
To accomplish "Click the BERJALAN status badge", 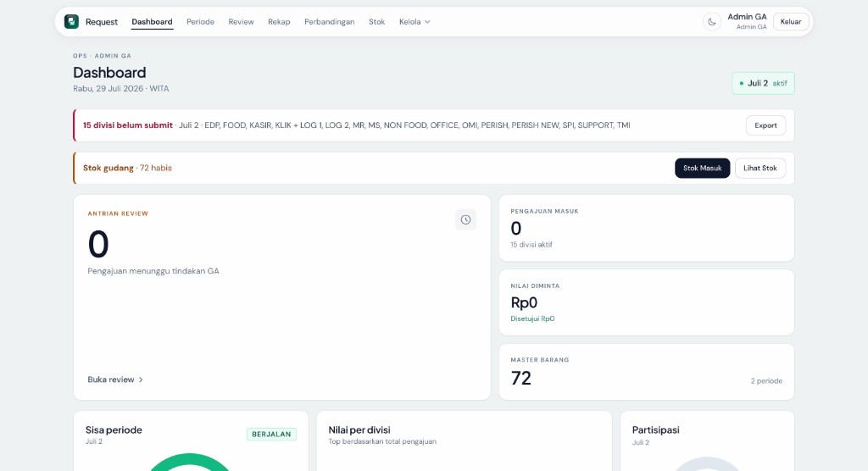I will (x=271, y=435).
